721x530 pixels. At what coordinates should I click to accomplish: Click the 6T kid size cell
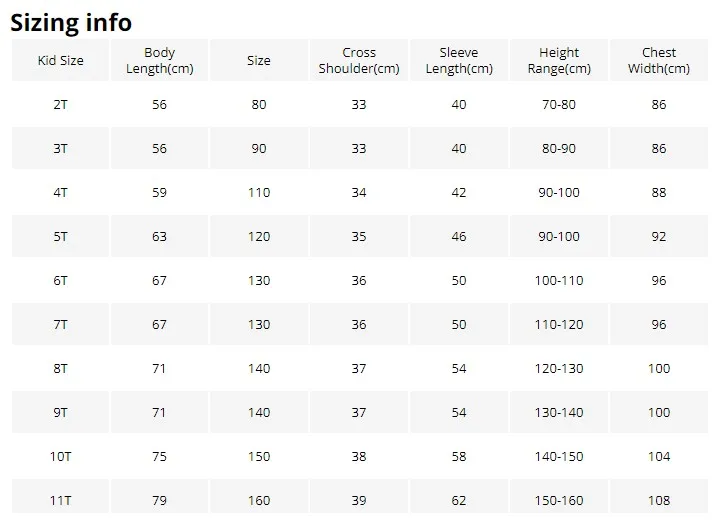[x=61, y=280]
